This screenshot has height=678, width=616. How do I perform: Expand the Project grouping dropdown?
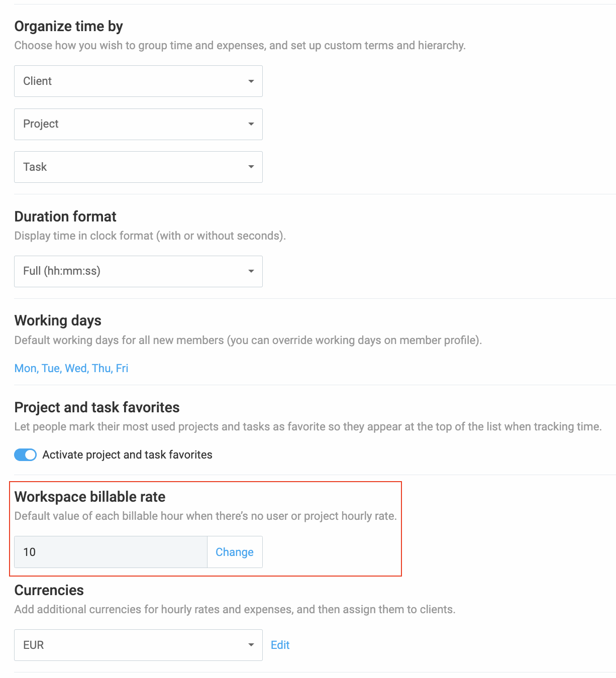pyautogui.click(x=138, y=124)
